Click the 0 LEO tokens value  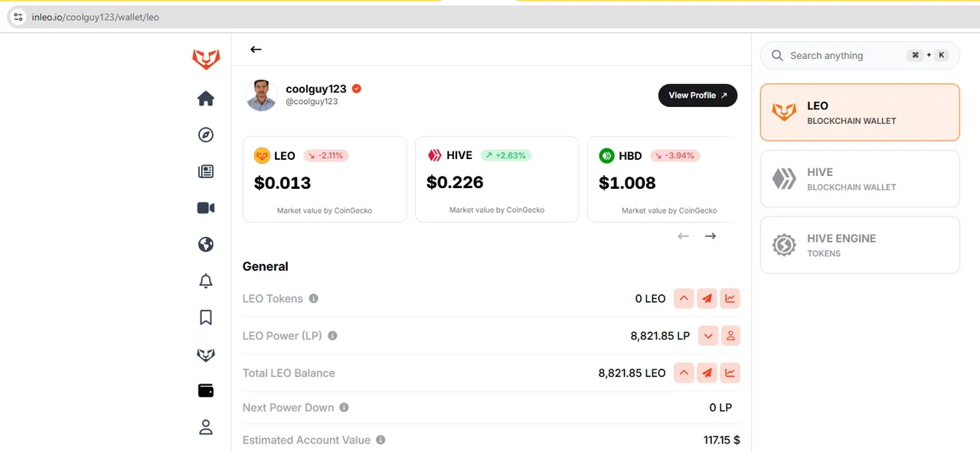pyautogui.click(x=651, y=298)
